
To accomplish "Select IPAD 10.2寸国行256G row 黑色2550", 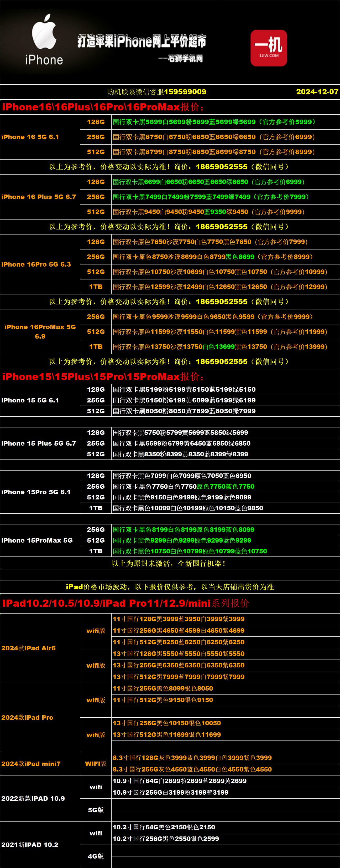I will tap(225, 839).
